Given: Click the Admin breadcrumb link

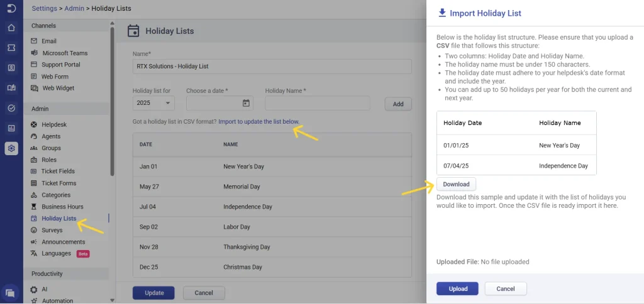Looking at the screenshot, I should pos(74,9).
